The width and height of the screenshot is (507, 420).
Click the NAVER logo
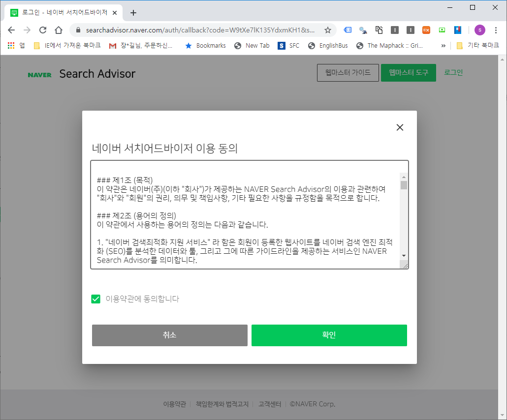click(39, 75)
